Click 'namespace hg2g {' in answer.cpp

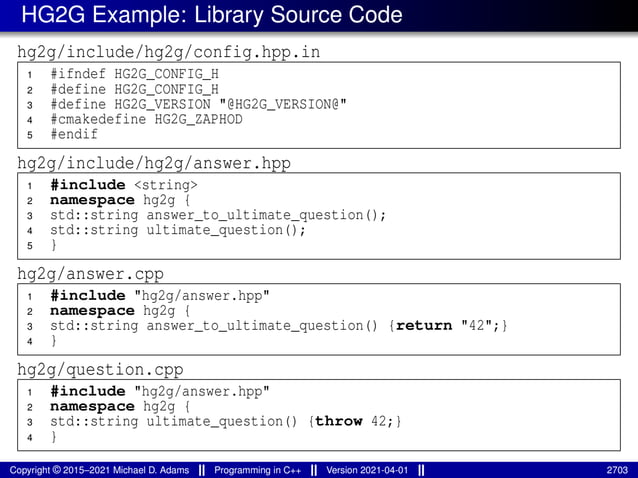point(120,311)
